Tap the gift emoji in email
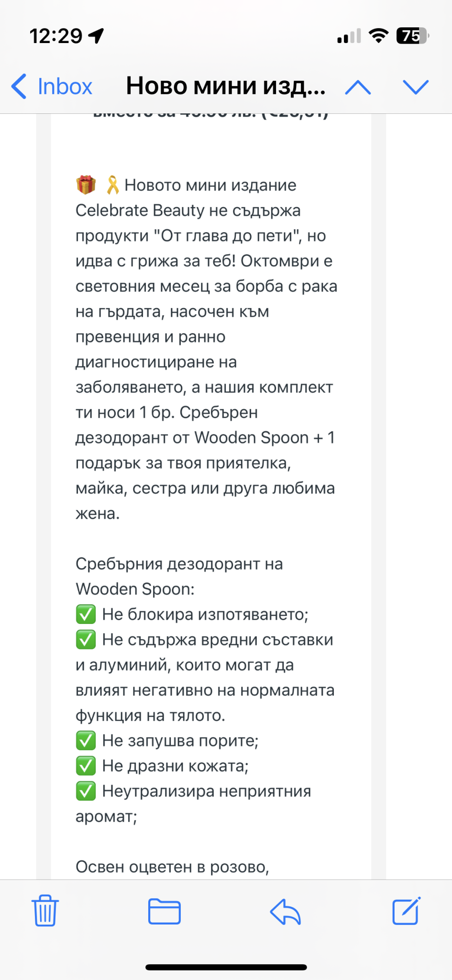This screenshot has width=452, height=980. (x=86, y=185)
